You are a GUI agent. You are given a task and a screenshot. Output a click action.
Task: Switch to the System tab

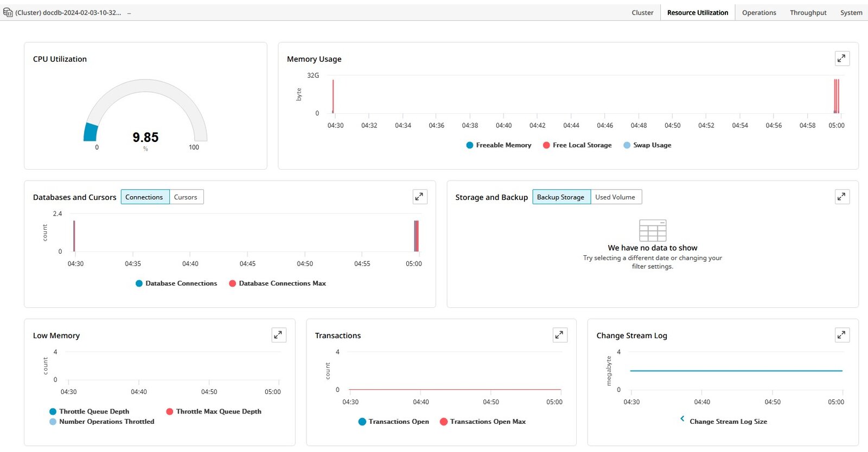point(851,12)
